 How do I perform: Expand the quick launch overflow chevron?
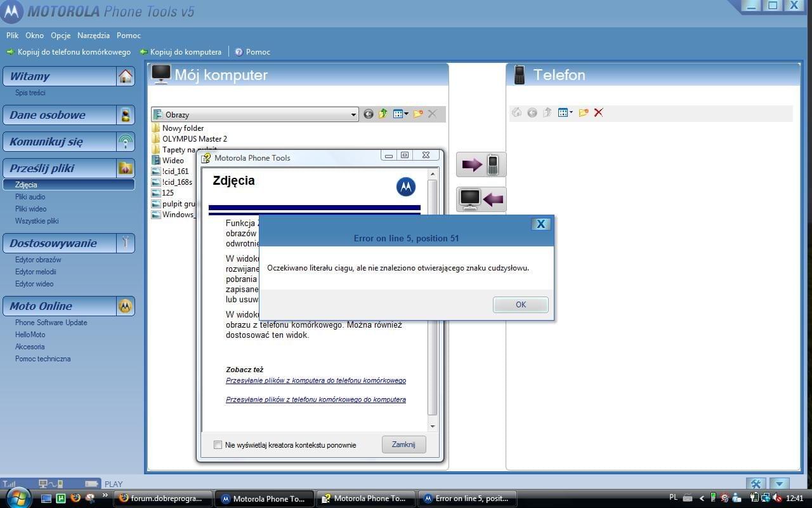click(105, 496)
